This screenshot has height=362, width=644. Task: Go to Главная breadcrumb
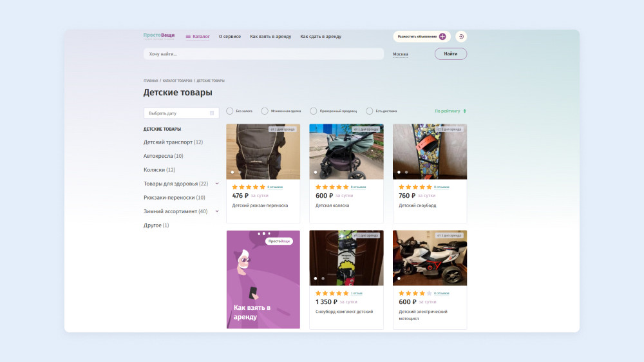click(150, 81)
